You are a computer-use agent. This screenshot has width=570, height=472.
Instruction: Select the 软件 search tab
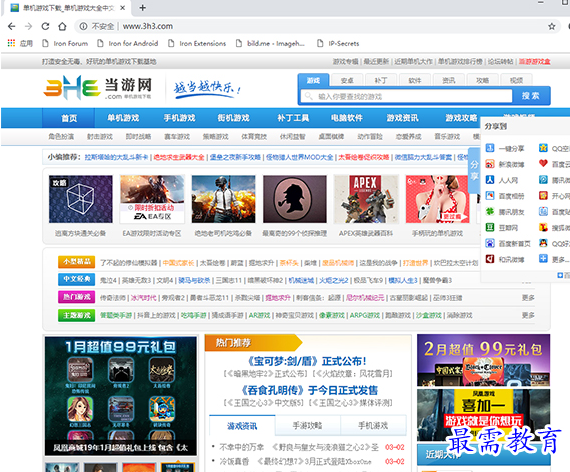point(415,80)
